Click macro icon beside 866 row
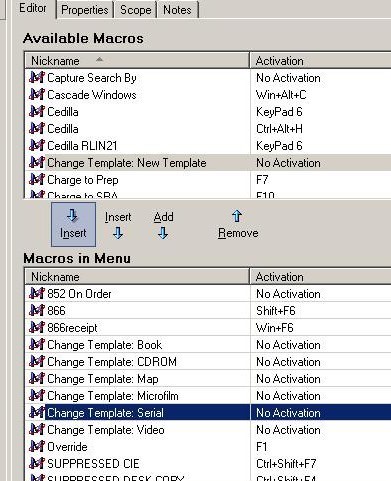Image resolution: width=391 pixels, height=481 pixels. [x=37, y=311]
